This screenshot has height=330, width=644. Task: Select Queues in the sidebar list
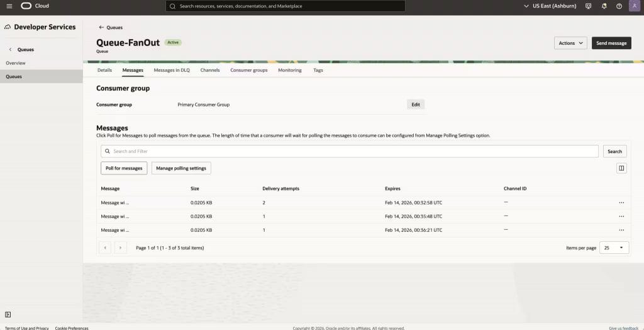pyautogui.click(x=41, y=77)
